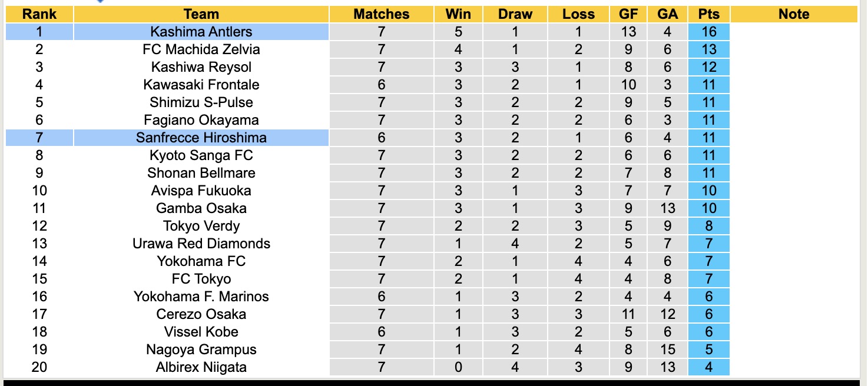Screen dimensions: 868x386
Task: Open Yokohama F. Marinos team link
Action: (x=201, y=297)
